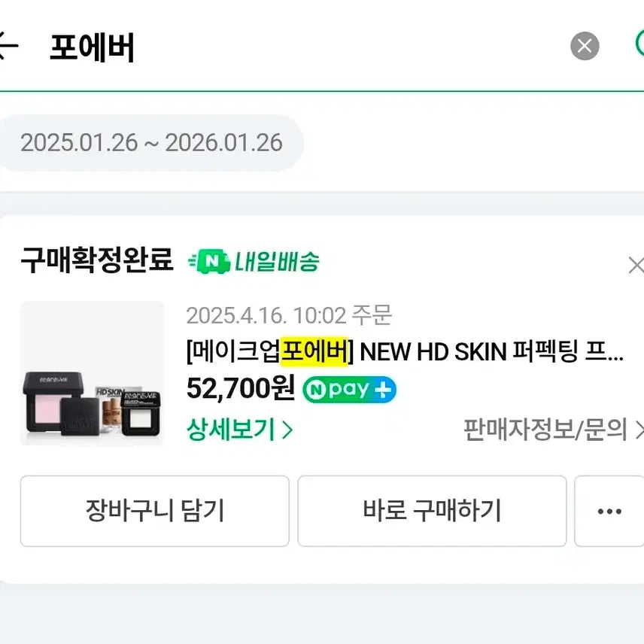
Task: Open 판매자정보/문의 seller info
Action: pos(553,430)
